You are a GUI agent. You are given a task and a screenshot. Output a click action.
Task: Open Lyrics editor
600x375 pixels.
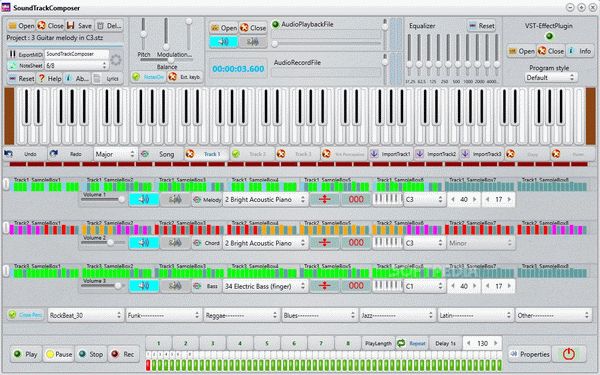click(108, 78)
